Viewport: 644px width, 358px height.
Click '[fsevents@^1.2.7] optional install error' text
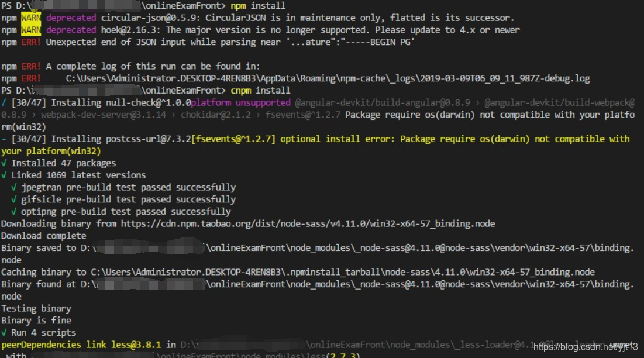[292, 139]
